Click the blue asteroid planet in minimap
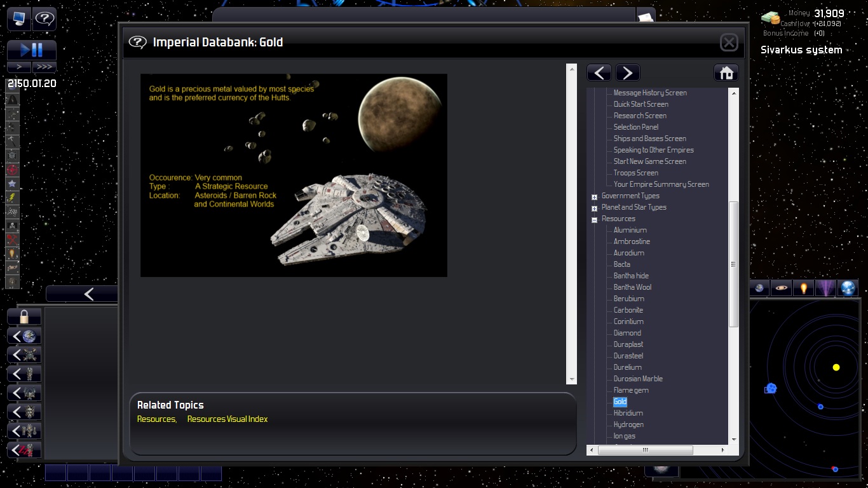 (771, 388)
